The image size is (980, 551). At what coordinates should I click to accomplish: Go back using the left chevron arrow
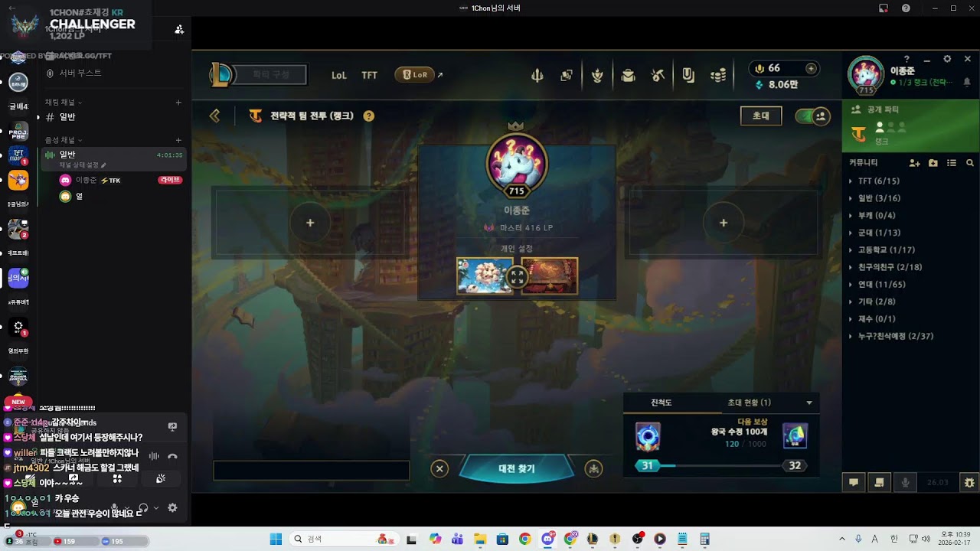click(x=214, y=116)
